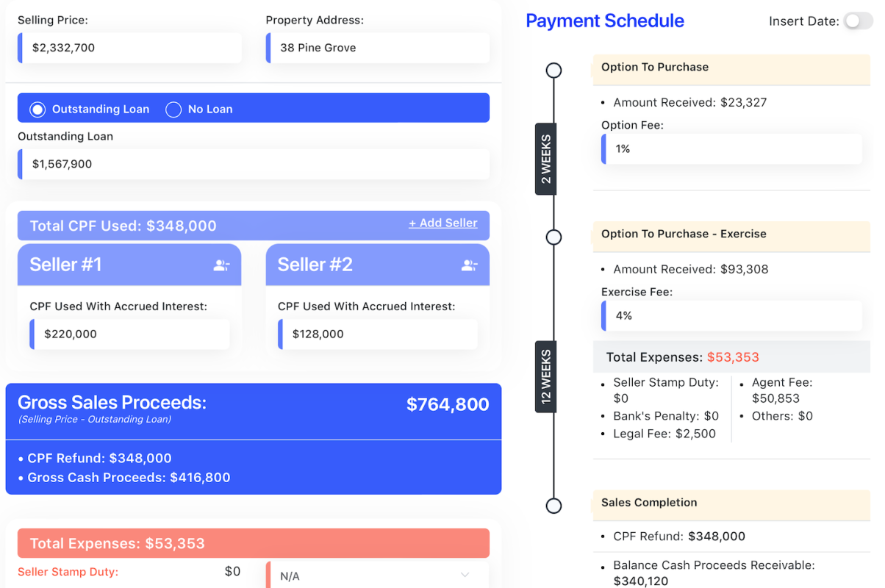The height and width of the screenshot is (588, 885).
Task: Edit Seller #1 CPF Used field
Action: click(129, 334)
